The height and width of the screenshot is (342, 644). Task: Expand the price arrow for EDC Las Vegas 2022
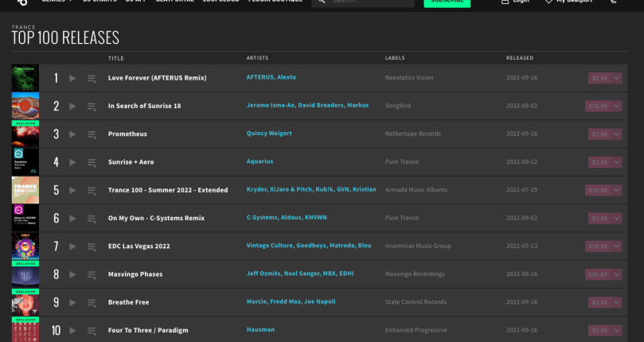617,247
